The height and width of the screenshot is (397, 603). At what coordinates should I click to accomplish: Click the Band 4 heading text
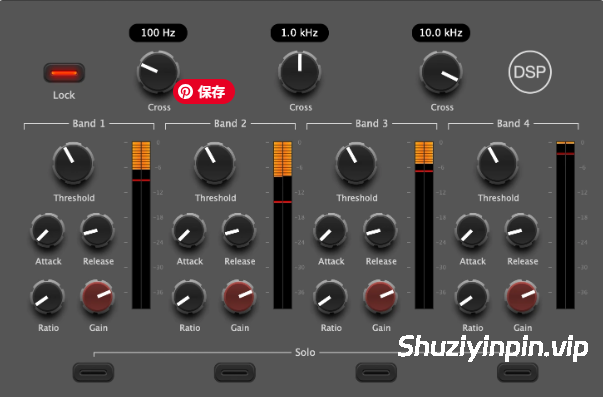(x=513, y=123)
